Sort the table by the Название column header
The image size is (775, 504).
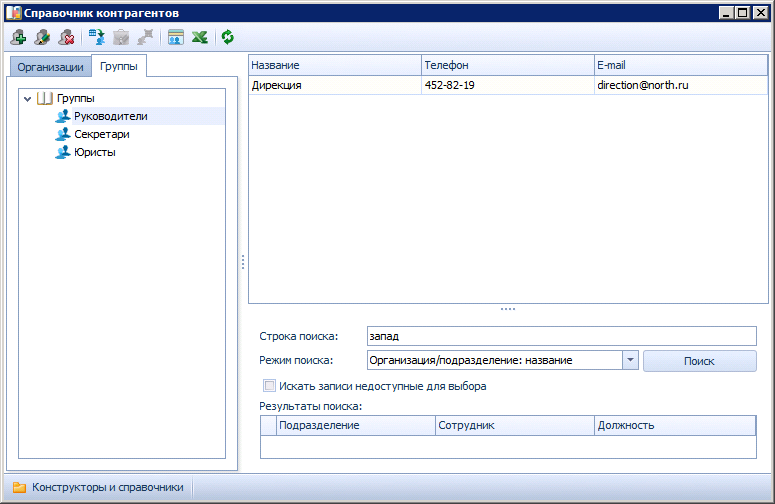334,65
